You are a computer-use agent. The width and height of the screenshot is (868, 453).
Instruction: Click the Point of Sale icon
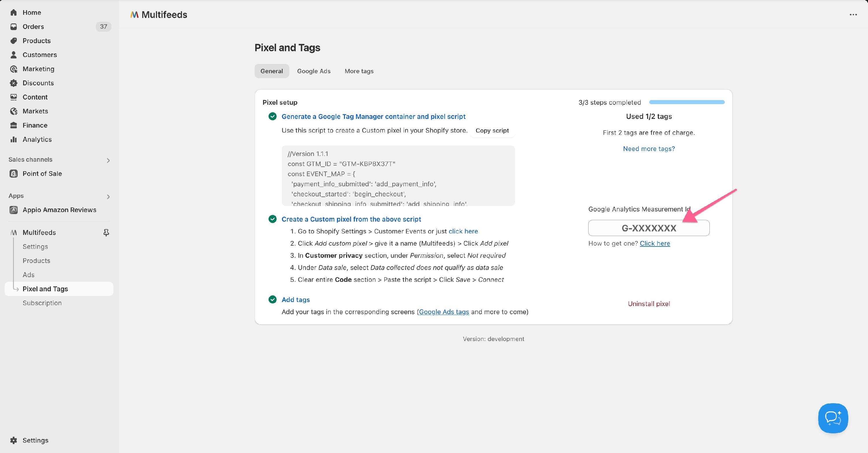[14, 174]
